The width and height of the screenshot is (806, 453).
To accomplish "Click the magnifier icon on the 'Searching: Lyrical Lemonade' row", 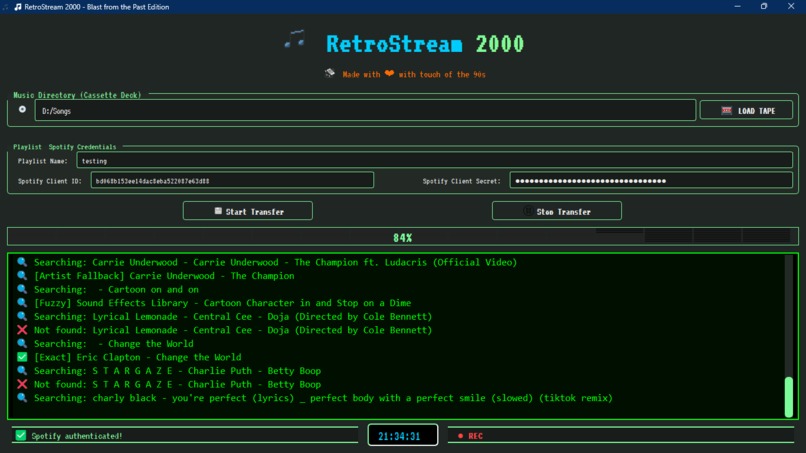I will [x=22, y=316].
